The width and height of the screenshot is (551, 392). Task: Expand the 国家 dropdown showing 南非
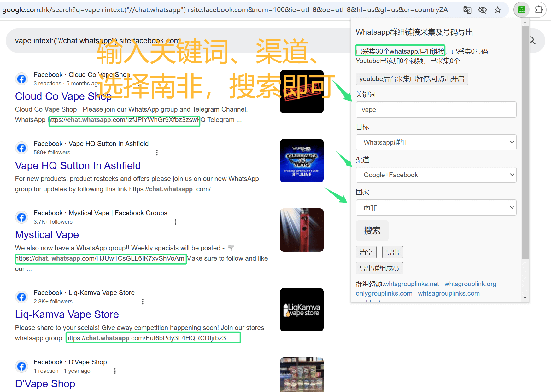point(436,208)
